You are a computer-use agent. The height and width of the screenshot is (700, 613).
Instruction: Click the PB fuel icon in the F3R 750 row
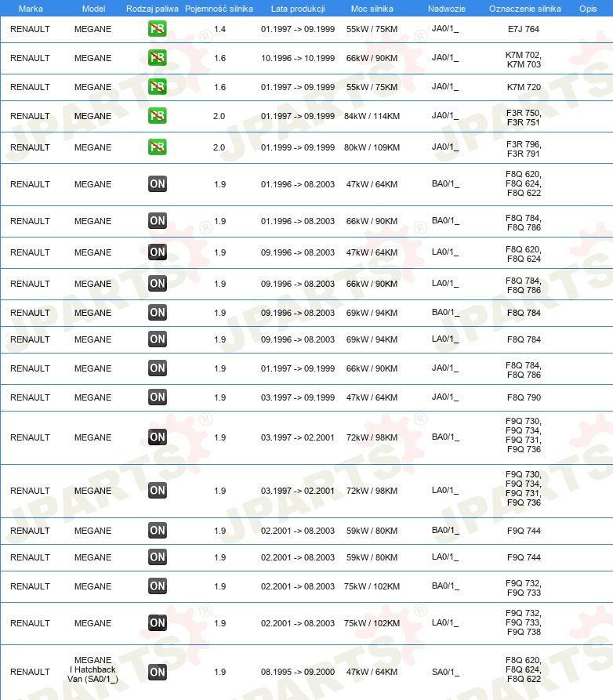click(157, 116)
